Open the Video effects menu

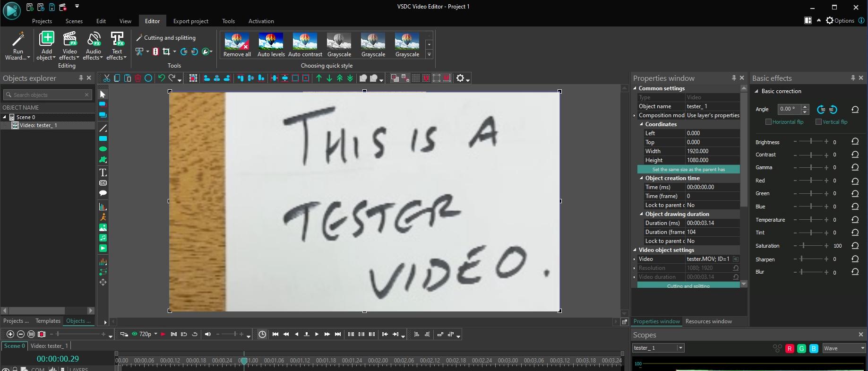[69, 45]
